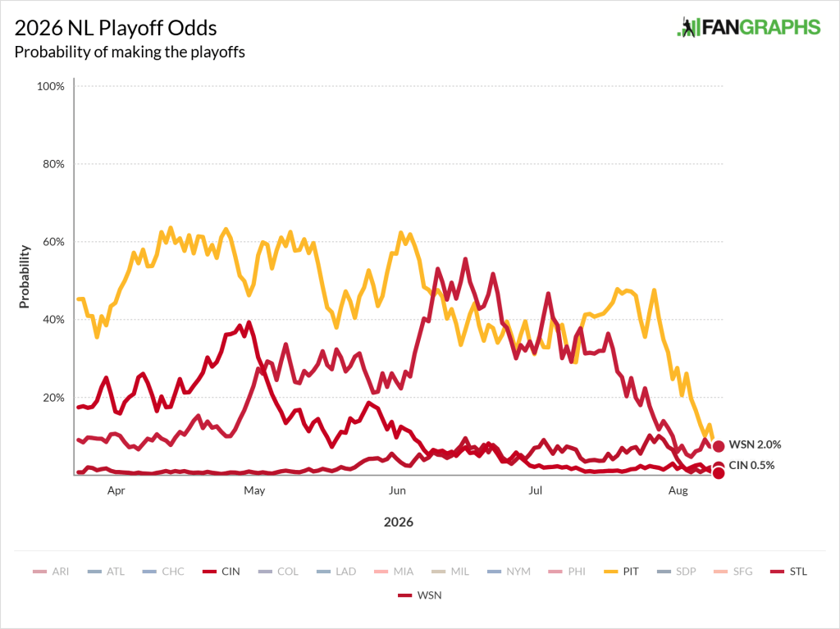This screenshot has width=840, height=629.
Task: Enable COL series in legend
Action: (278, 572)
